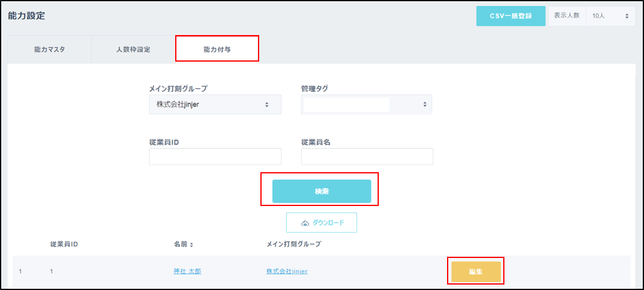Screen dimensions: 644x290
Task: Click the 従業員ID column header
Action: tap(64, 244)
